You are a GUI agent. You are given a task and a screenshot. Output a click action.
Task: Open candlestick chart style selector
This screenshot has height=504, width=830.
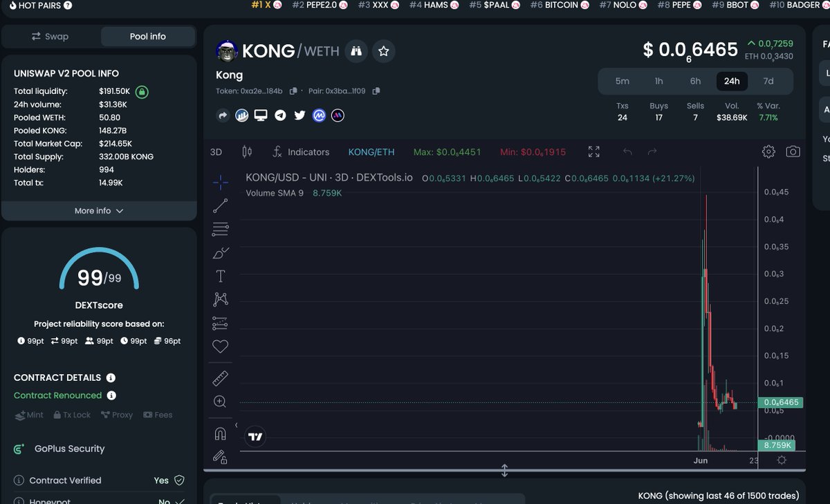pyautogui.click(x=248, y=152)
